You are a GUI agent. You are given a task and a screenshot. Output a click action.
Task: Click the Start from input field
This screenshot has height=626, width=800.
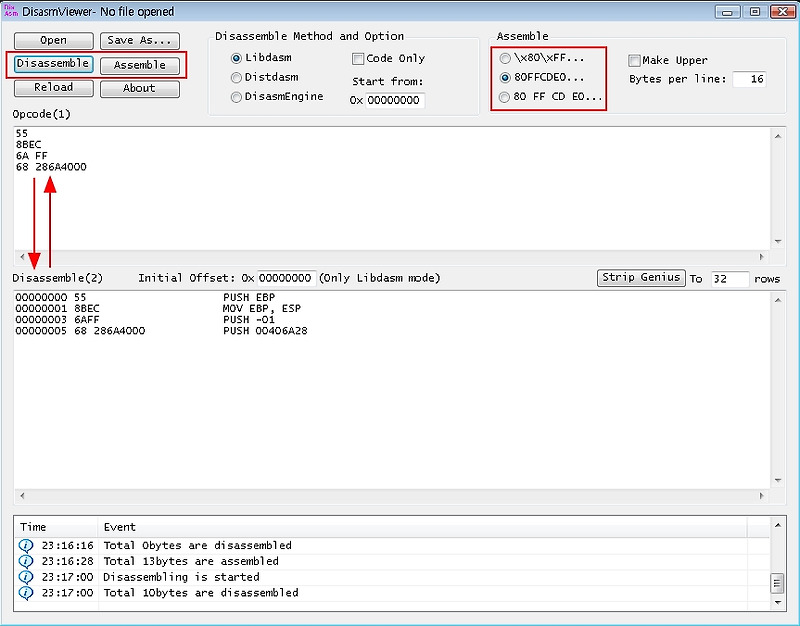(x=395, y=100)
